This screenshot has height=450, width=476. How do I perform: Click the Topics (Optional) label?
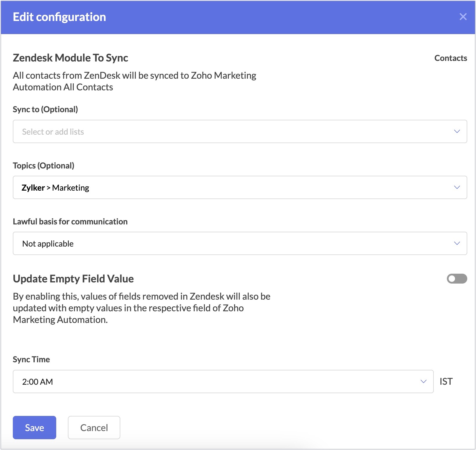tap(44, 166)
